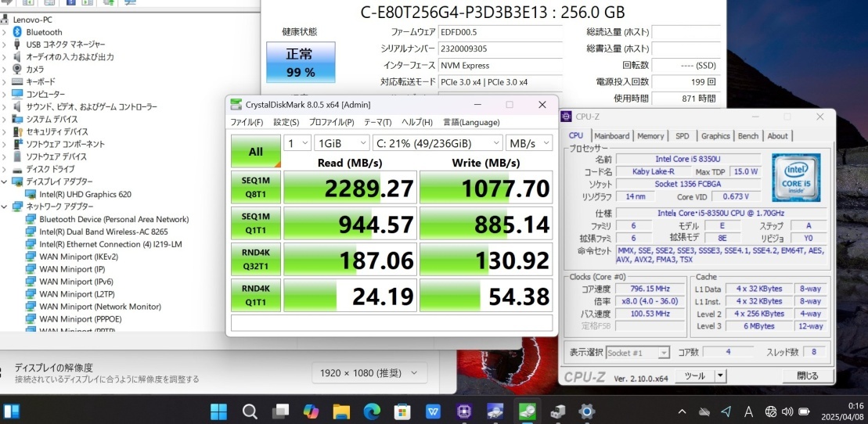Open ファイル(F) menu in CrystalDiskMark
868x424 pixels.
point(247,122)
